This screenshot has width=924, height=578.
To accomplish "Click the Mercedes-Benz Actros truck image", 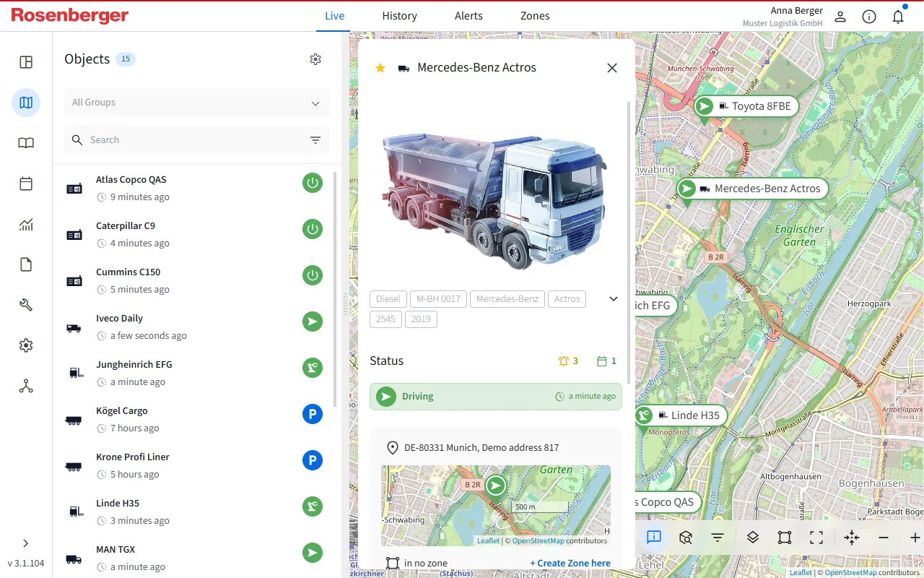I will [494, 200].
